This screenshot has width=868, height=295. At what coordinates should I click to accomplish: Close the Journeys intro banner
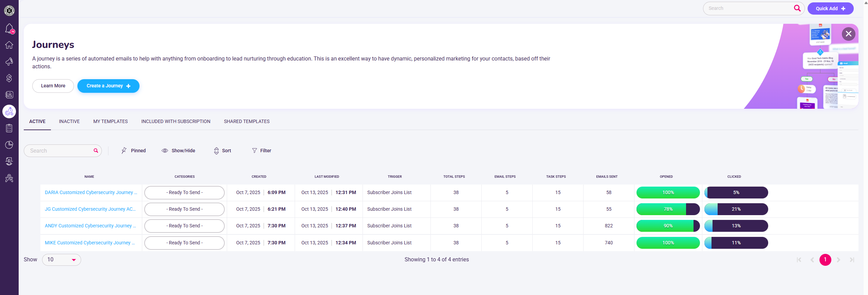848,34
